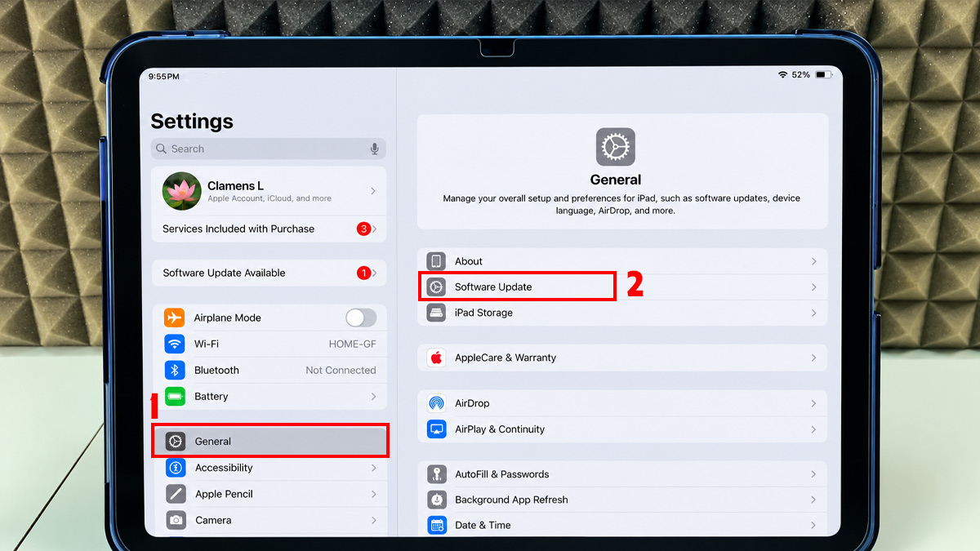Tap the AirPlay & Continuity icon
This screenshot has height=551, width=980.
pos(436,429)
